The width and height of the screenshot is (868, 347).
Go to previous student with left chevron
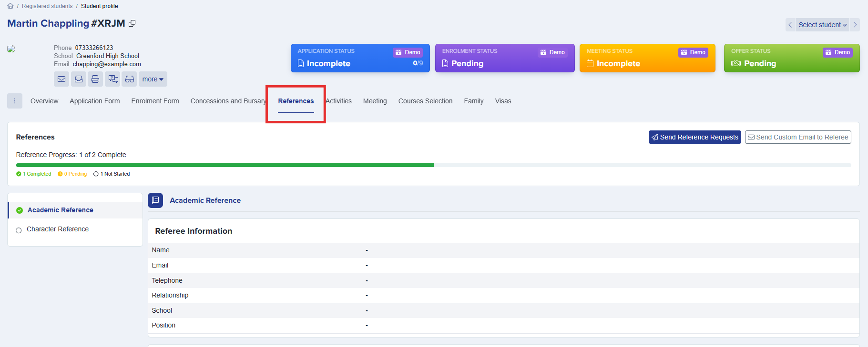tap(790, 25)
